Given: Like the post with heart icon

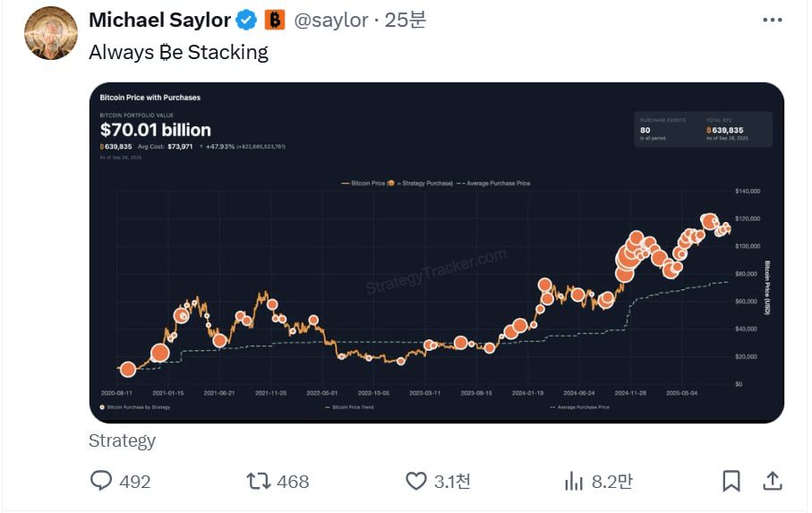Looking at the screenshot, I should click(415, 481).
